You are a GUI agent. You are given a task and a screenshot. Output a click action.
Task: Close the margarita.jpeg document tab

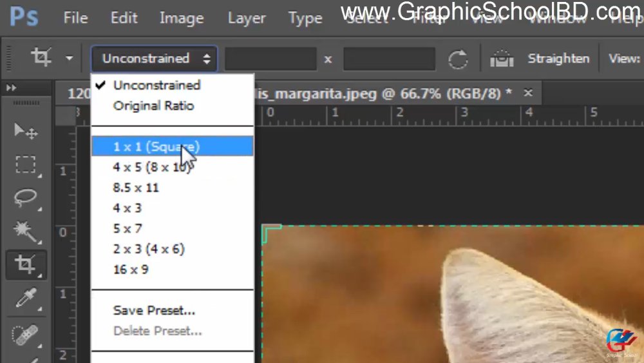[528, 93]
